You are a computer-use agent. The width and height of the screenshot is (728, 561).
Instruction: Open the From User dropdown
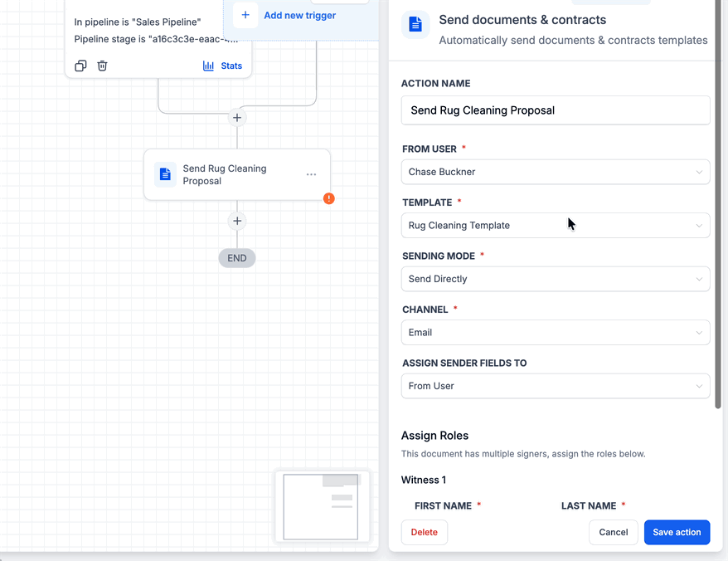point(556,172)
